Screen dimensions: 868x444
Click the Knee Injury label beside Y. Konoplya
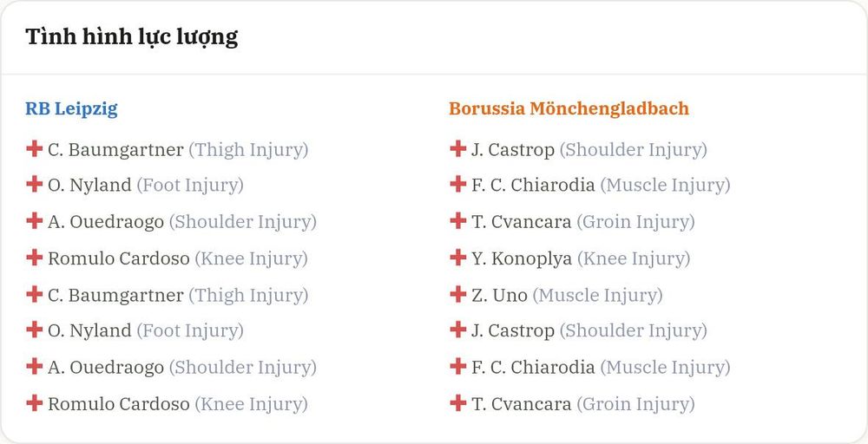634,258
